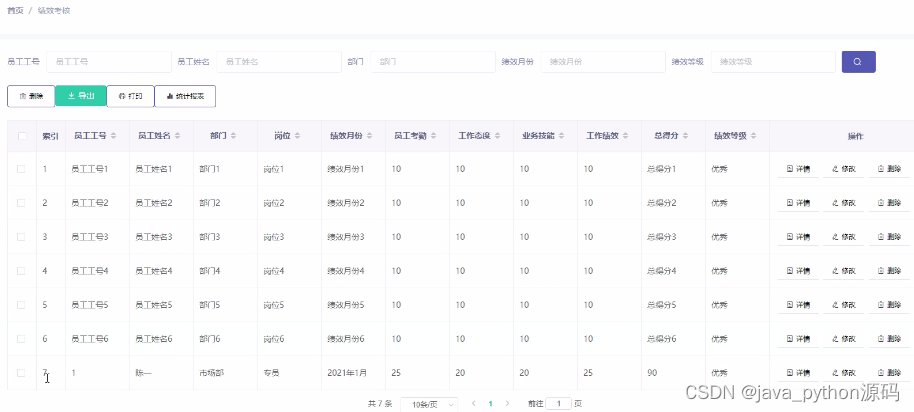
Task: Open 详情 for 陈一 row
Action: 798,373
